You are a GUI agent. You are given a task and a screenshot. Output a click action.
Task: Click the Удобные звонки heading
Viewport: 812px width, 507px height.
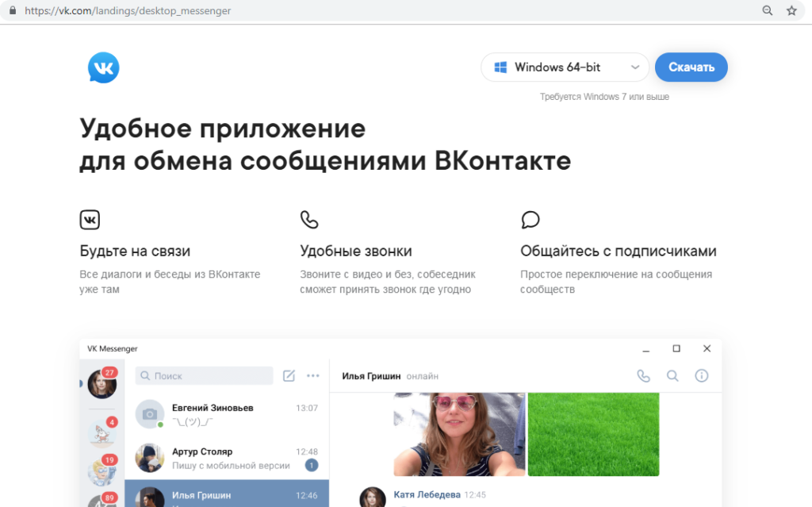pyautogui.click(x=356, y=251)
